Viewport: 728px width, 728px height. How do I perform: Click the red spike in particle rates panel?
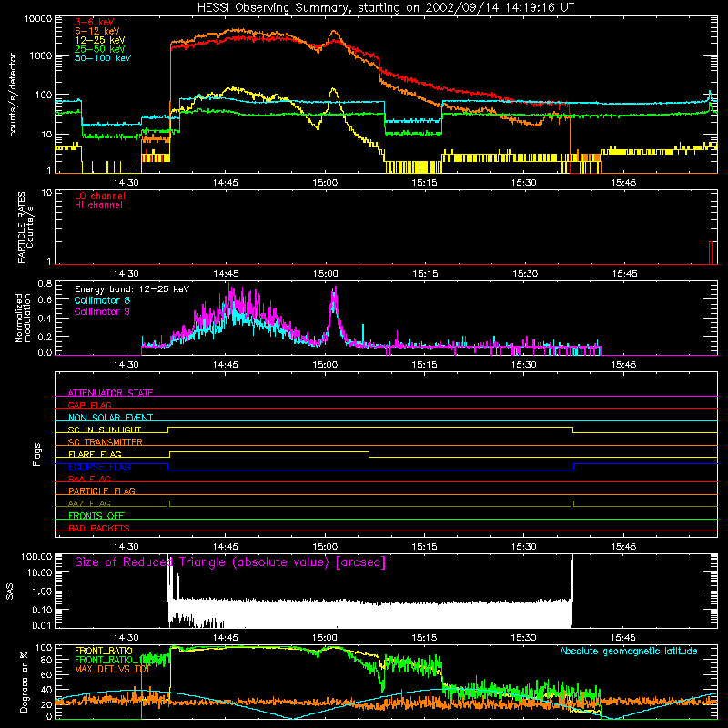(711, 253)
